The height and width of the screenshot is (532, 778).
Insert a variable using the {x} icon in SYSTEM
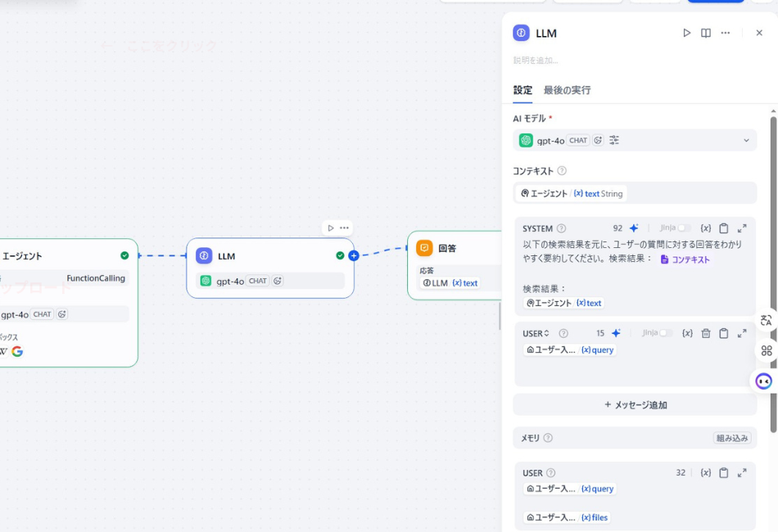click(706, 228)
